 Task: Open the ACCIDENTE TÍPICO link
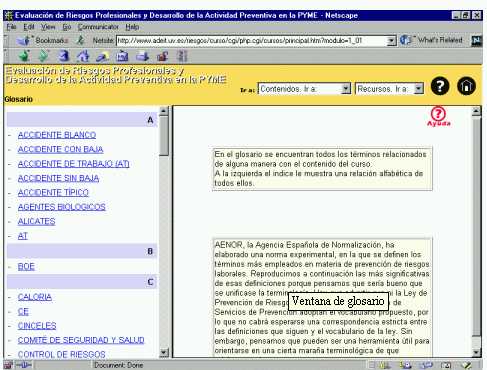tap(53, 193)
